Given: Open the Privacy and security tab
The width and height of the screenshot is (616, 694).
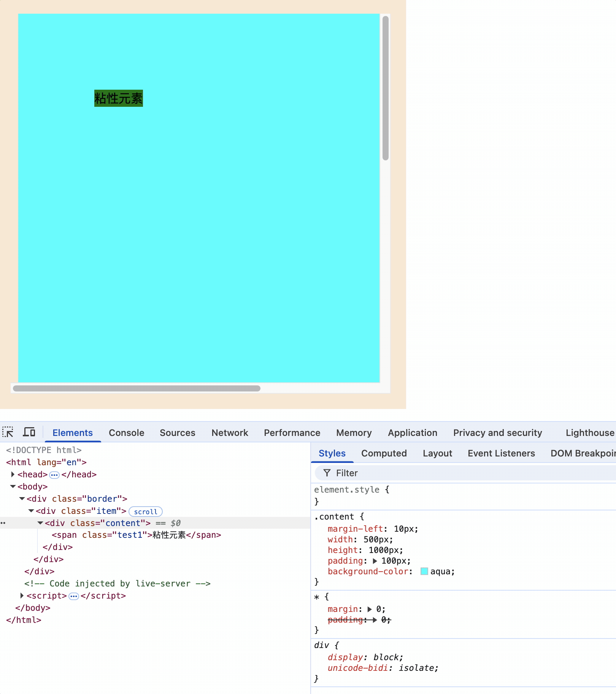Looking at the screenshot, I should [x=498, y=433].
